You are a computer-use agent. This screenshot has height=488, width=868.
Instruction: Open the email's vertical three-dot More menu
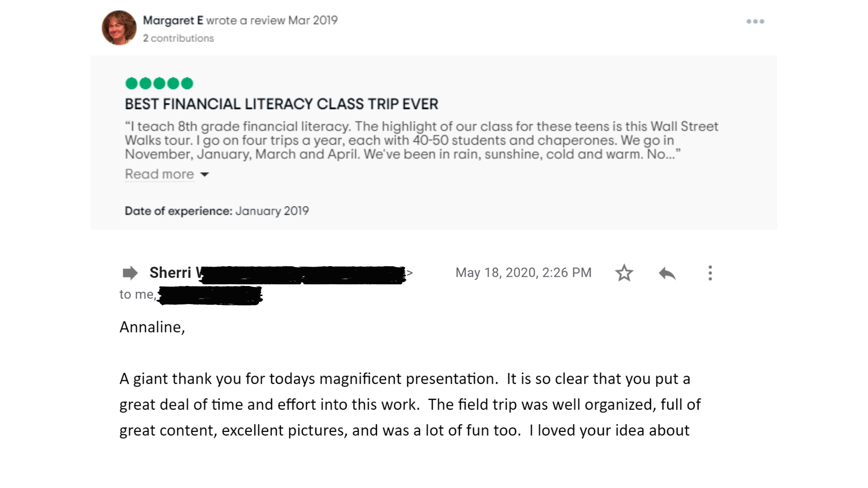coord(710,273)
